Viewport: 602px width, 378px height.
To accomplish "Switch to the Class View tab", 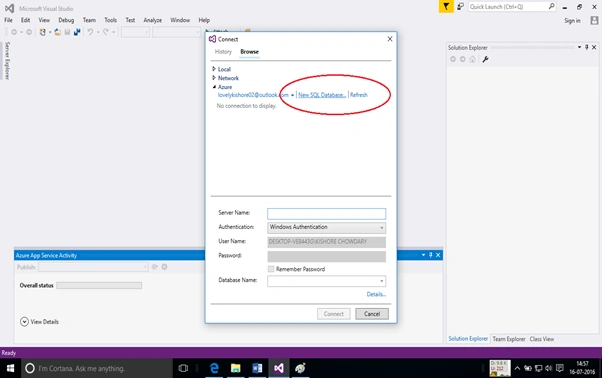I will [x=542, y=339].
